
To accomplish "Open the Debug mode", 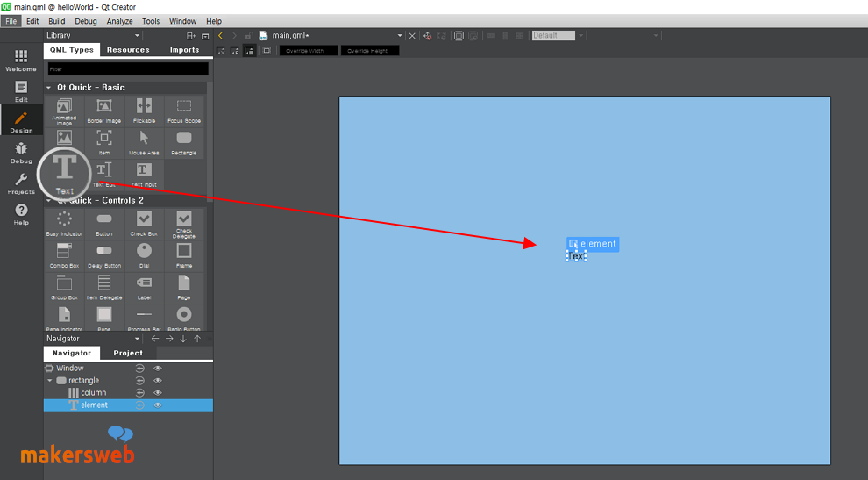I will pos(21,153).
